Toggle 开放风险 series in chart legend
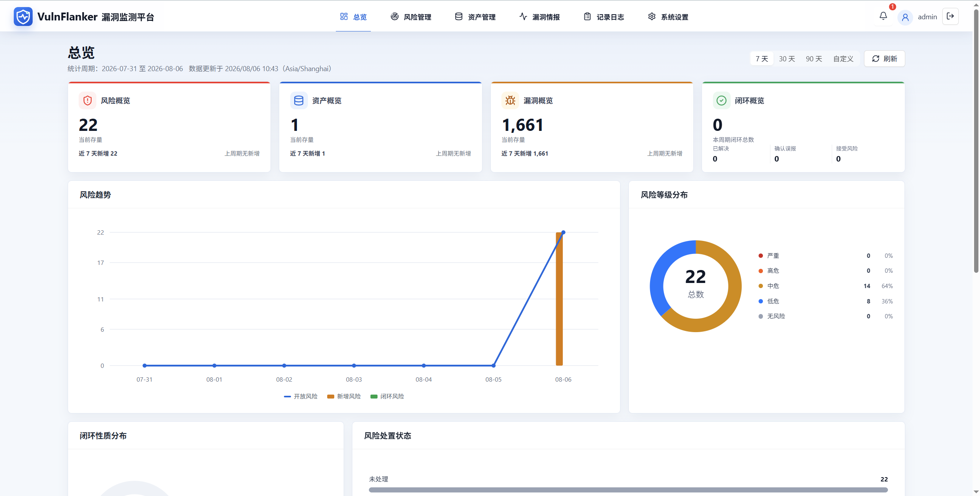The width and height of the screenshot is (980, 496). [301, 397]
